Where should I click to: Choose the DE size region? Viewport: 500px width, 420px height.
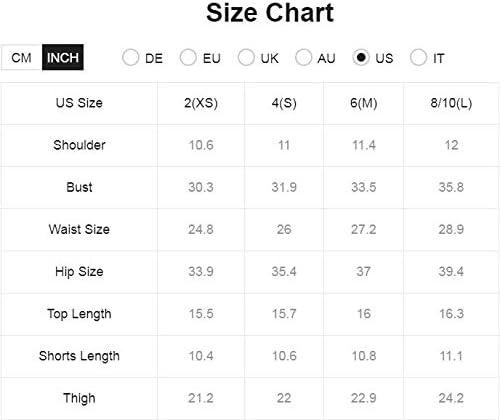pos(130,58)
